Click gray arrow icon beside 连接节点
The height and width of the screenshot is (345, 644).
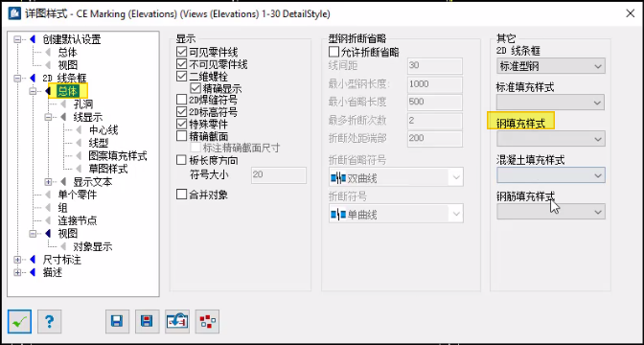tap(48, 220)
